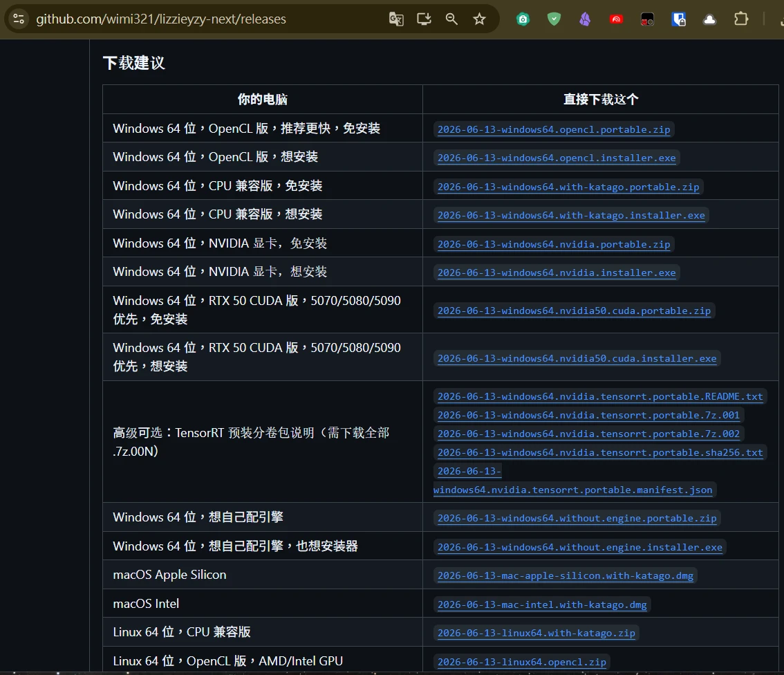
Task: Download nvidia50.cuda.installer.exe
Action: (577, 358)
